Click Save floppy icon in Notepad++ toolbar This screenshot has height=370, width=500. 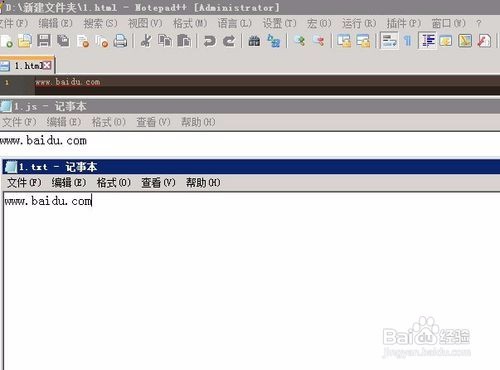point(44,41)
